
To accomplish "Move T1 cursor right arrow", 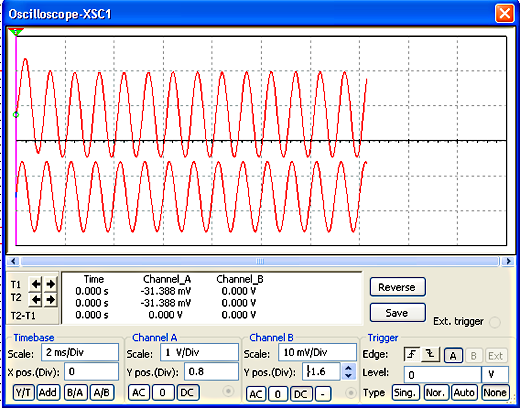I will click(50, 284).
